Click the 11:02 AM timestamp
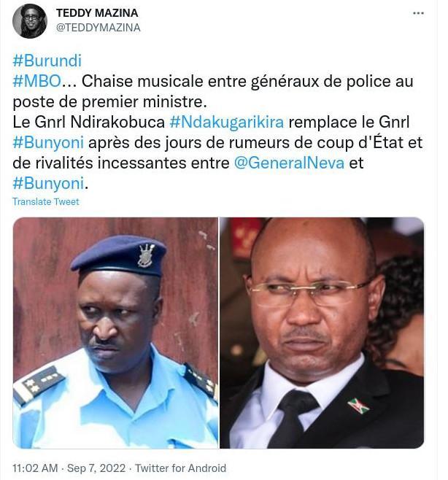This screenshot has height=480, width=448. pyautogui.click(x=35, y=468)
